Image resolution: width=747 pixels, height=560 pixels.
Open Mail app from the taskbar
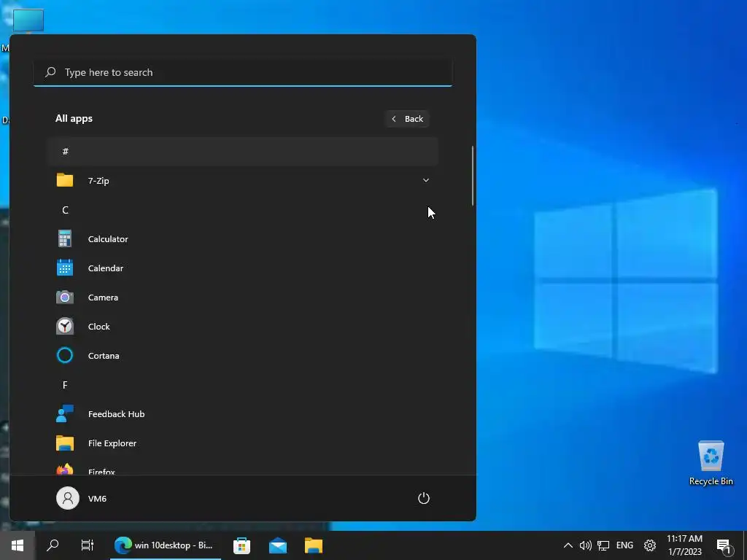278,545
